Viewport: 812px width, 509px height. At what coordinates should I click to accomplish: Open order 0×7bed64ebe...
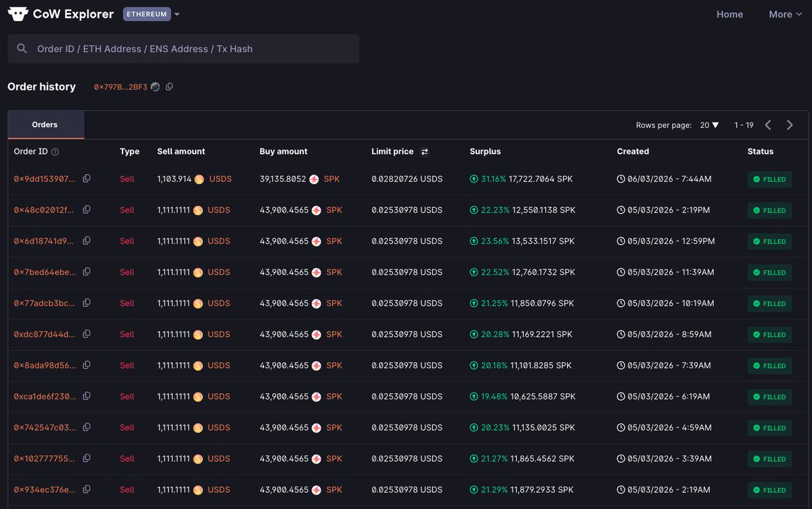45,272
